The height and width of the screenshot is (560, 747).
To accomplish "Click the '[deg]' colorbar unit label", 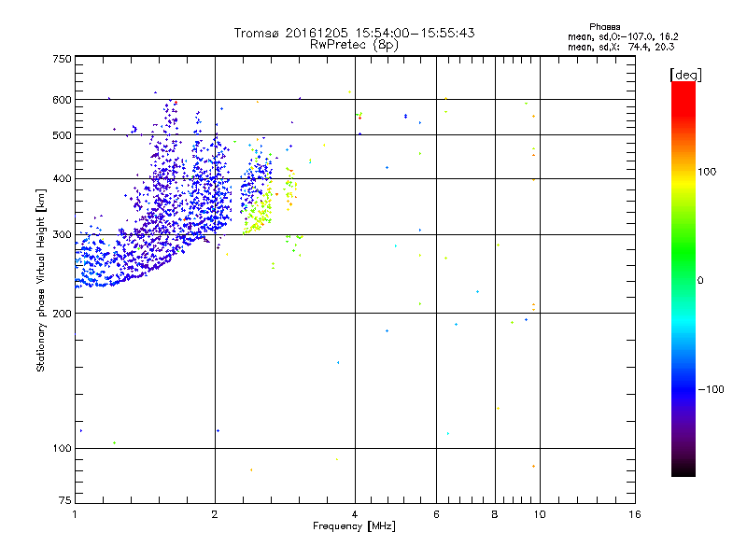I will 685,75.
